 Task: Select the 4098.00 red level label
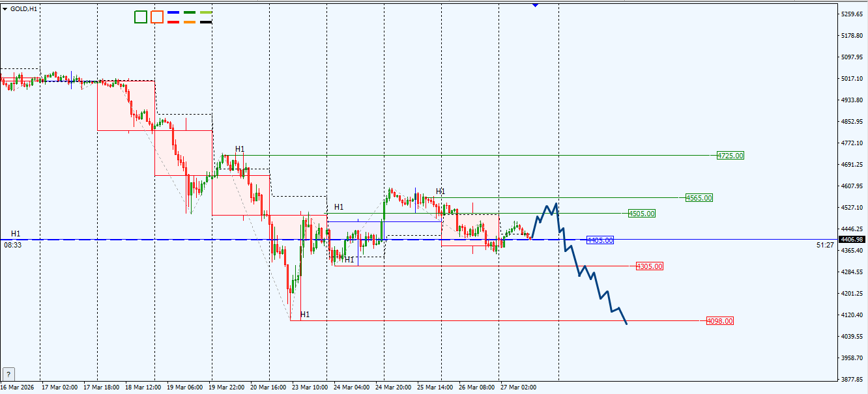pos(720,321)
